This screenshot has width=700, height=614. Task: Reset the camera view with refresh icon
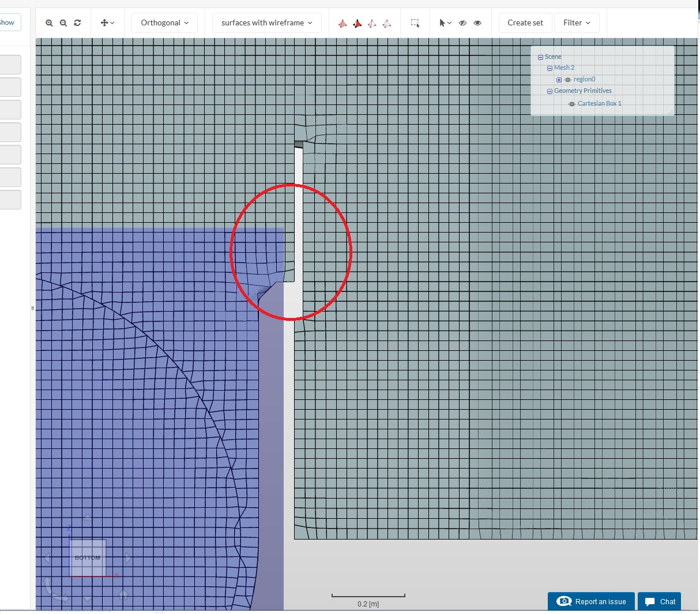pyautogui.click(x=78, y=23)
